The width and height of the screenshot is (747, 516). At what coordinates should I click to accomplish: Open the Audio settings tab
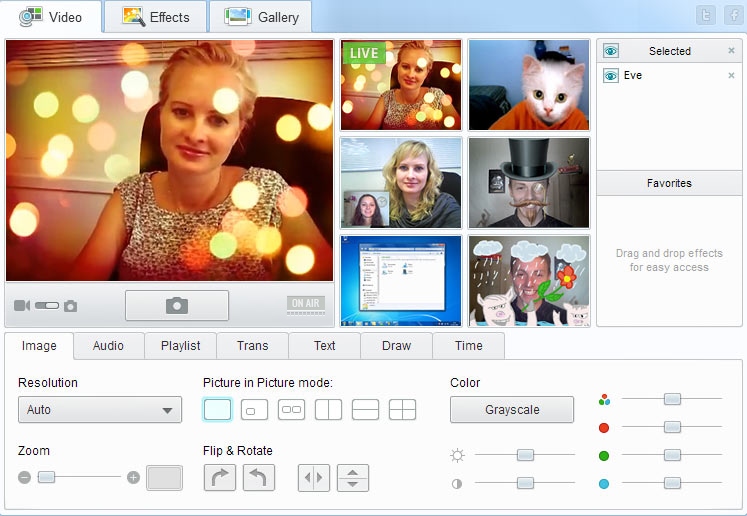[108, 346]
